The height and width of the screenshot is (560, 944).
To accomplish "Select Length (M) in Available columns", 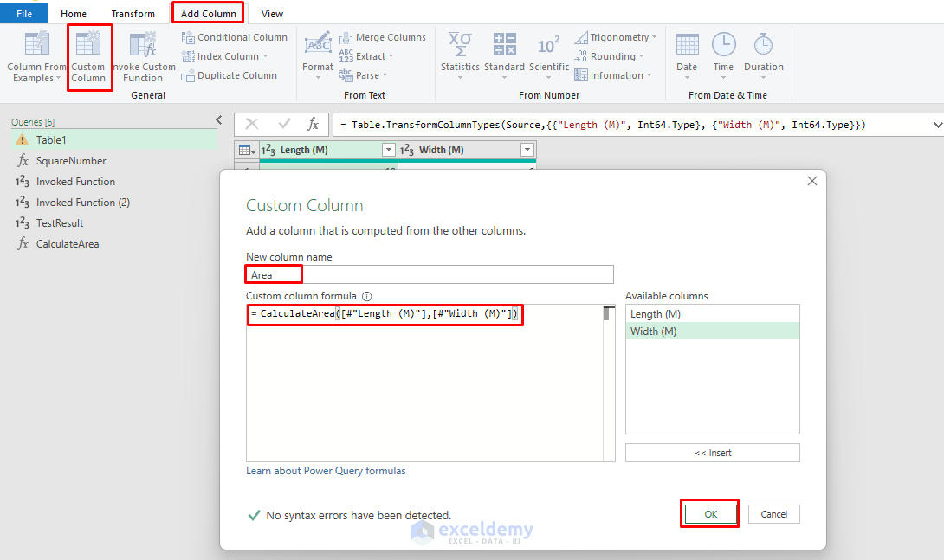I will (713, 314).
